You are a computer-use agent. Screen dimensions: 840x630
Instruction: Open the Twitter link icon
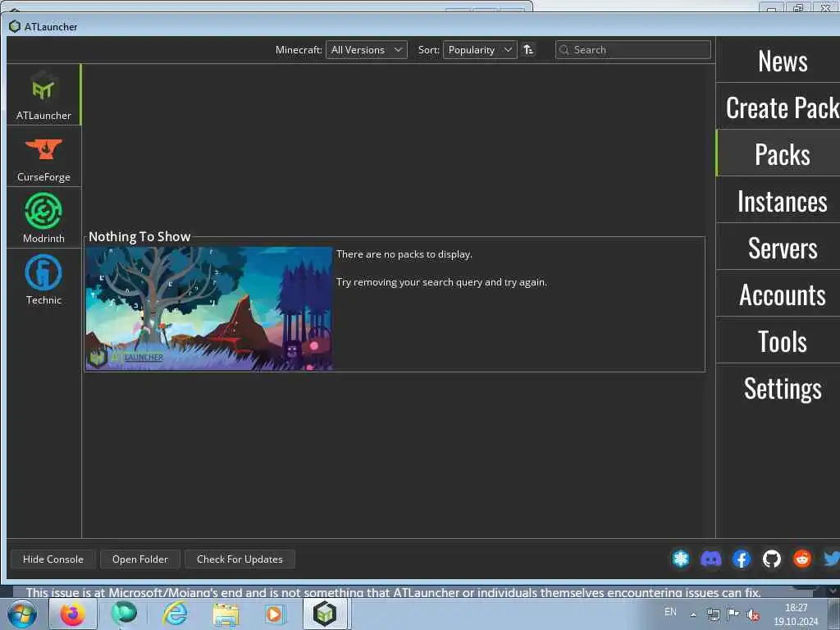(832, 559)
